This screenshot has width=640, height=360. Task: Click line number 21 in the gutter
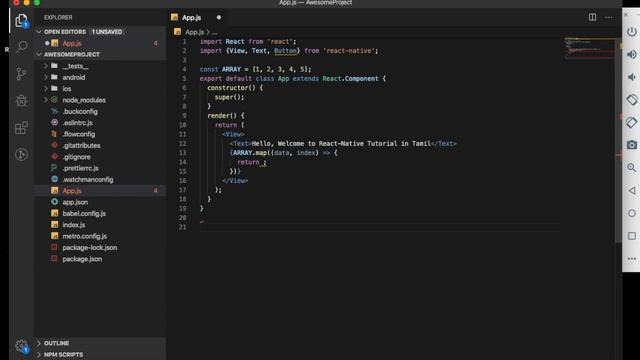(182, 227)
